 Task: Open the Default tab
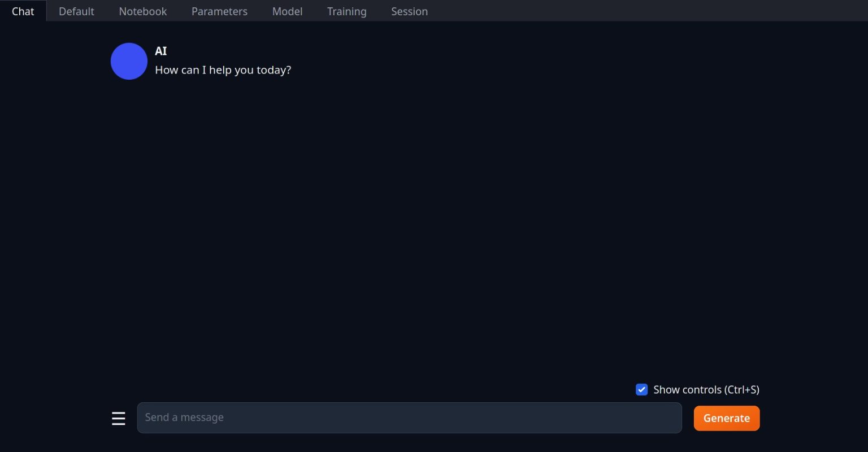coord(76,11)
